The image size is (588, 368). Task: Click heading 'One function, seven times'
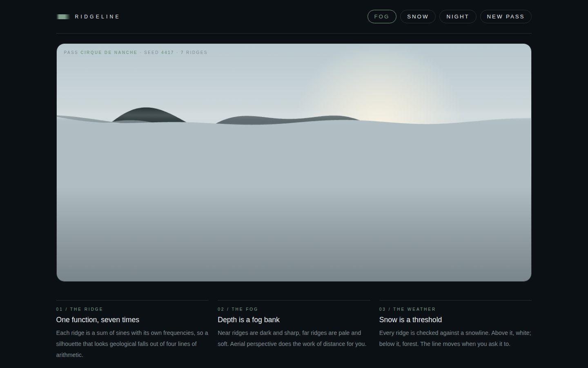point(98,320)
